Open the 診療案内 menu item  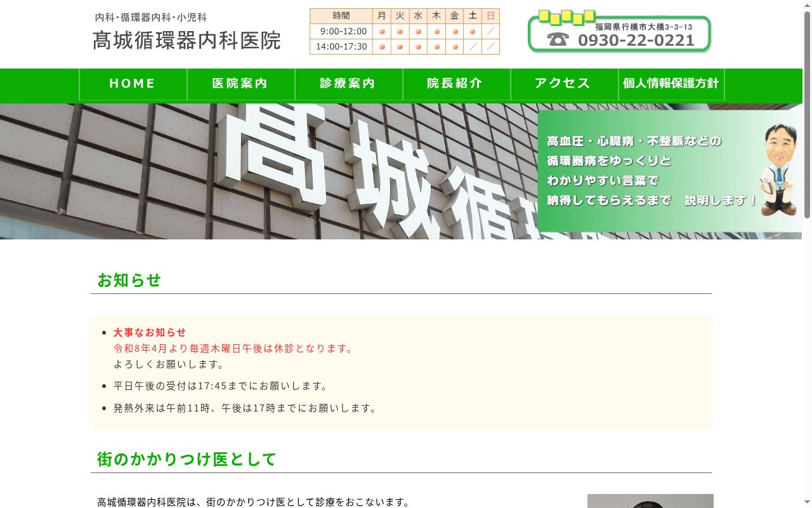349,84
